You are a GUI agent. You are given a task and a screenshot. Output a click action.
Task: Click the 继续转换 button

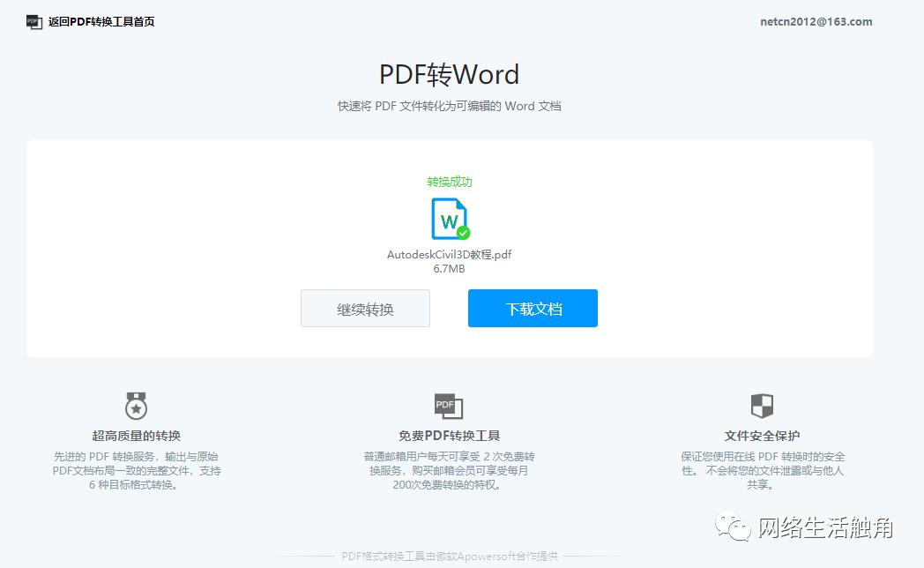click(x=365, y=308)
